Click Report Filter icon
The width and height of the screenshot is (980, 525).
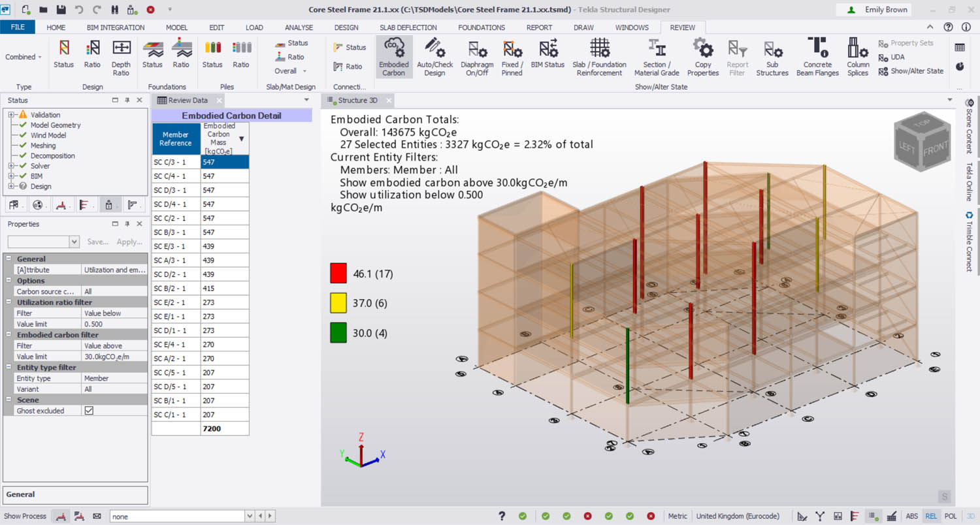738,57
